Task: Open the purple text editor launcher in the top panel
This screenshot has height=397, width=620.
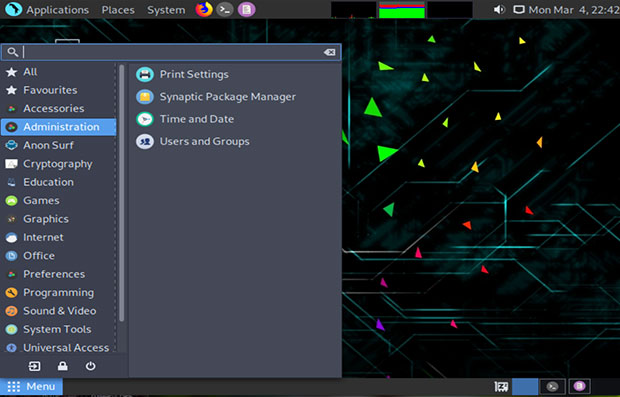Action: coord(246,9)
